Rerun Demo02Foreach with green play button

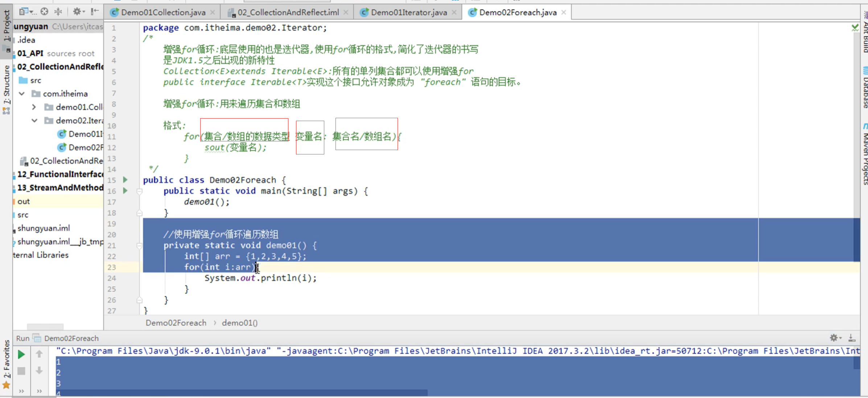click(21, 354)
